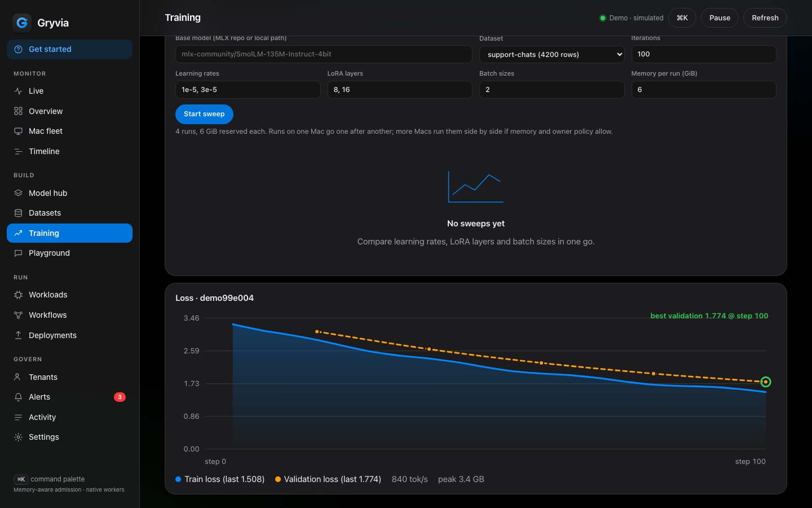
Task: Open the Activity list icon
Action: [18, 417]
